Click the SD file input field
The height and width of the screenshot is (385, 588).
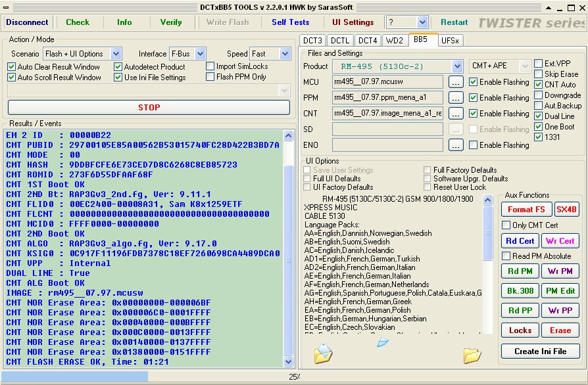(387, 129)
